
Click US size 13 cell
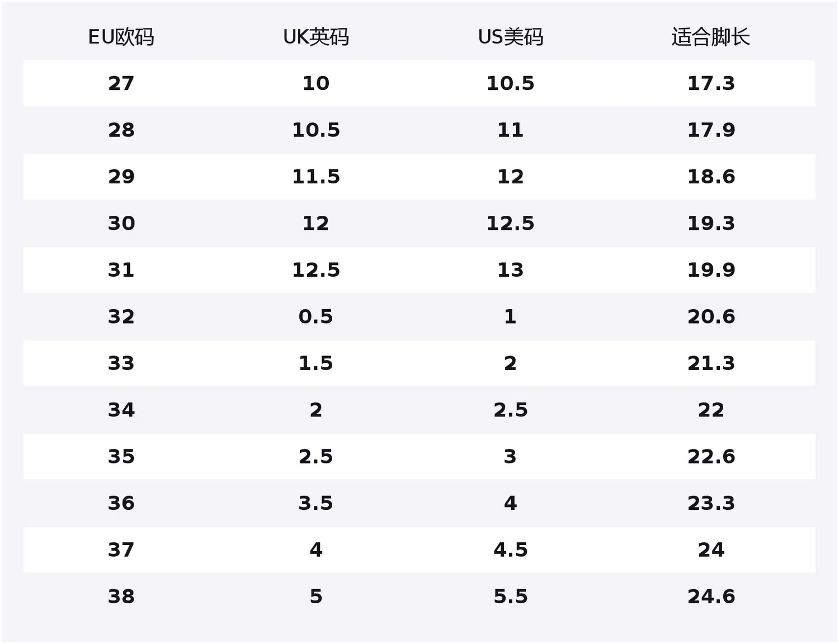coord(511,270)
